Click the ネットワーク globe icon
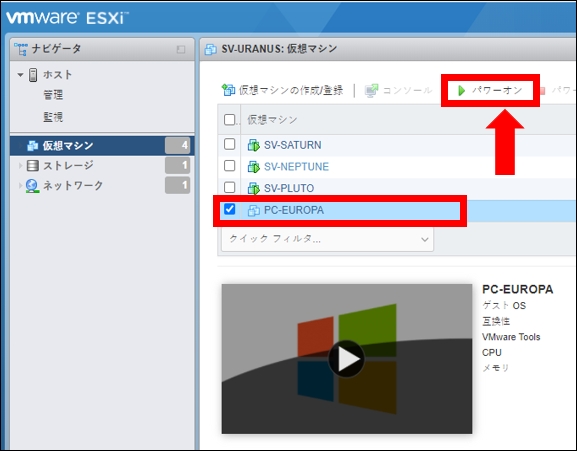 tap(32, 186)
